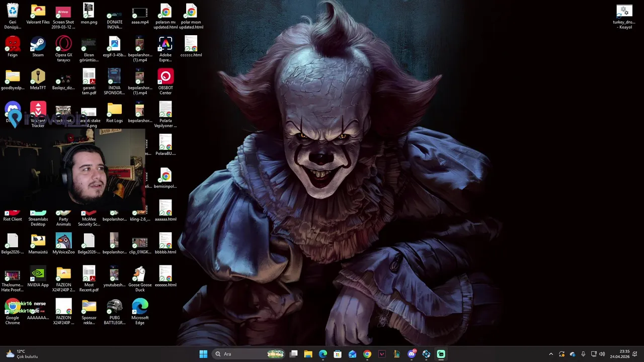Select the kling-2.6 video file
644x362 pixels.
pos(140,216)
